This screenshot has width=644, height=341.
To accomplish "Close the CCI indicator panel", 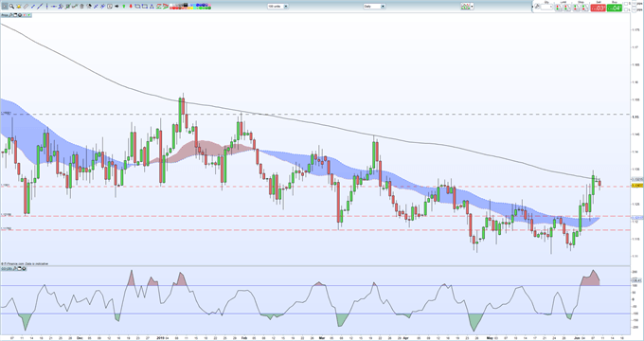I will coord(25,269).
